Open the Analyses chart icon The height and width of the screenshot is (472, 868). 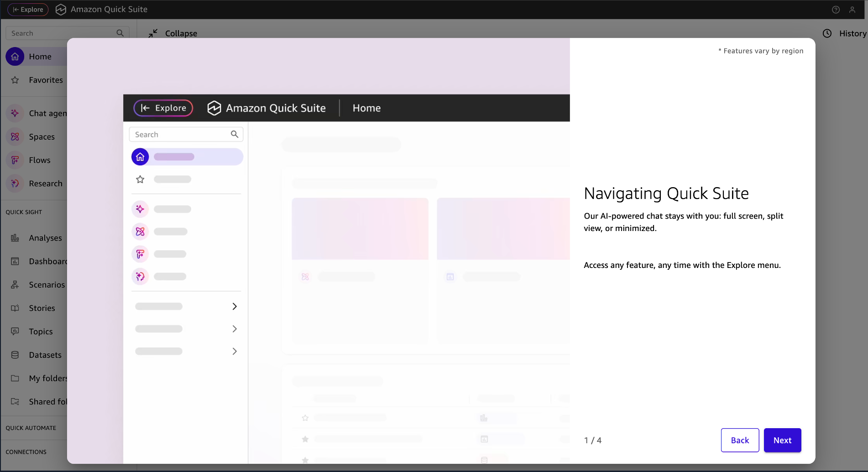click(x=15, y=238)
